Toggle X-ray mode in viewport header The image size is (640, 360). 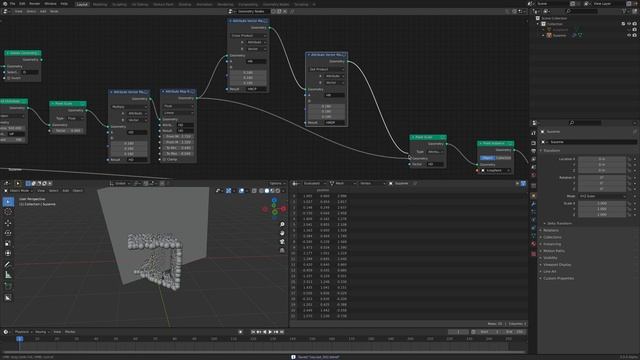click(254, 191)
